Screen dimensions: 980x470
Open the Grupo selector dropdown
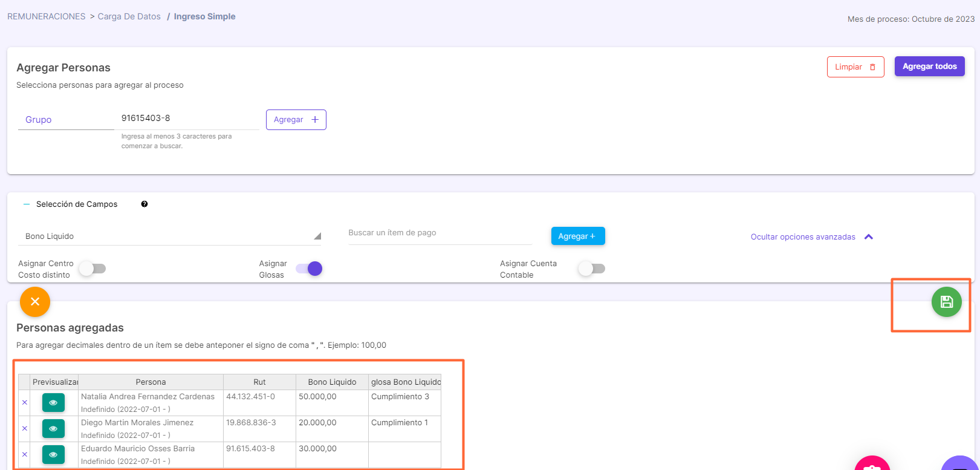tap(66, 120)
